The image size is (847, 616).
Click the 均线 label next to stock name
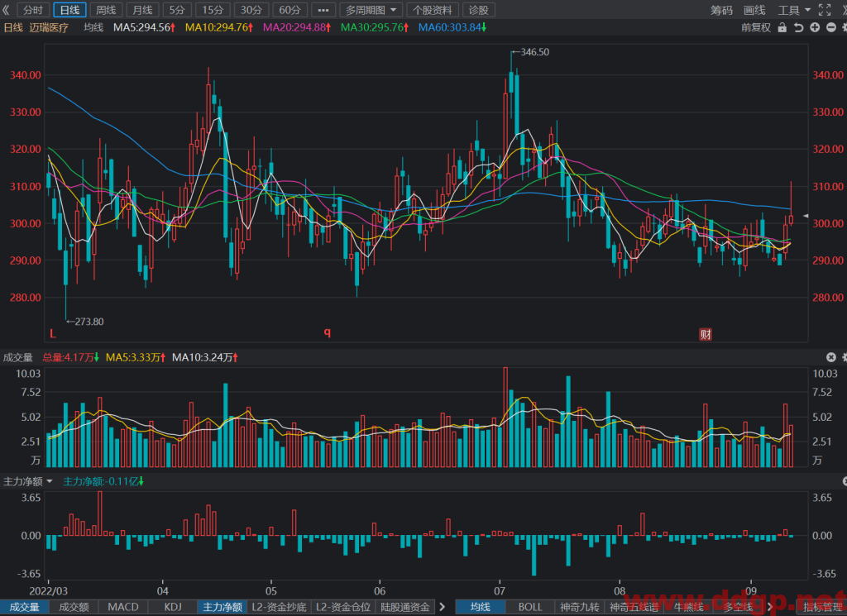point(93,27)
